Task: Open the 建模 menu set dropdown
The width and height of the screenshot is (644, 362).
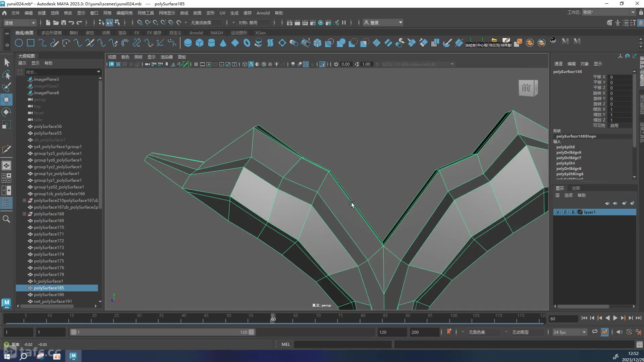Action: click(x=19, y=23)
